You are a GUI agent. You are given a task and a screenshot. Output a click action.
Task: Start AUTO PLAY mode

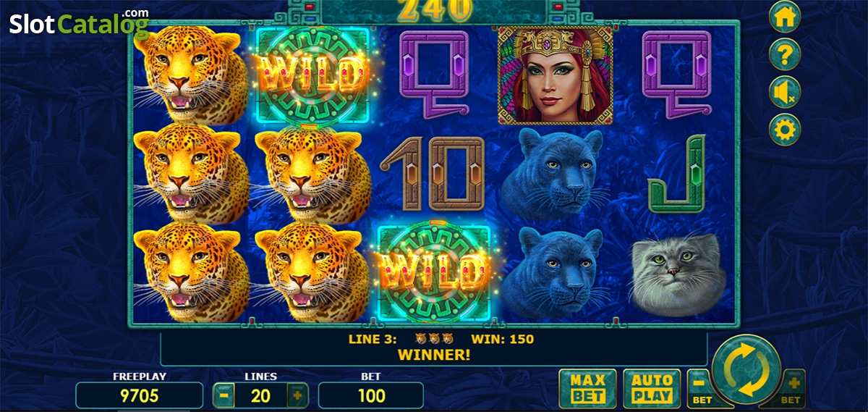pyautogui.click(x=652, y=388)
